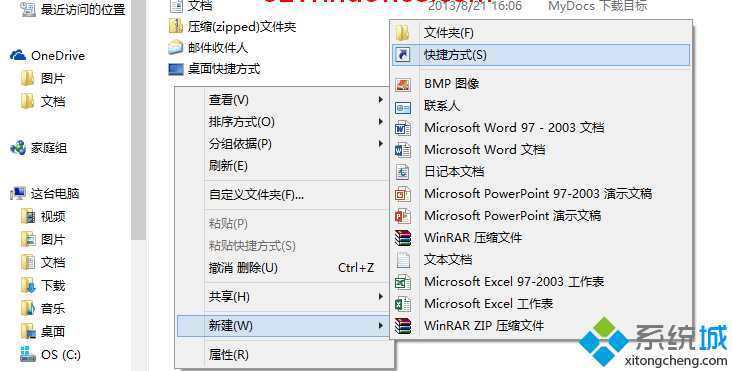The height and width of the screenshot is (371, 732).
Task: Click the 文本文档 text file icon
Action: tap(402, 260)
